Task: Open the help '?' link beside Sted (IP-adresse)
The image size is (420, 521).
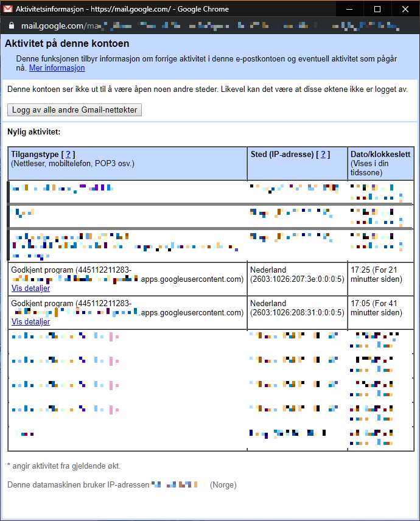Action: pos(323,155)
